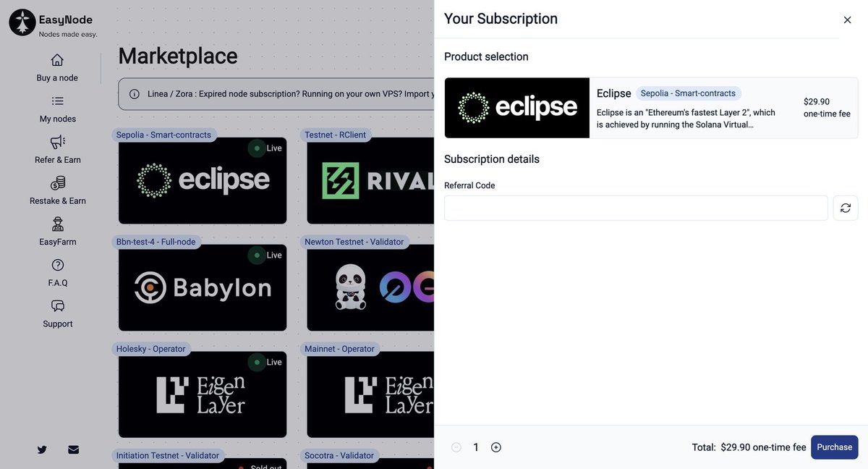Go to Buy a node page

pos(57,68)
